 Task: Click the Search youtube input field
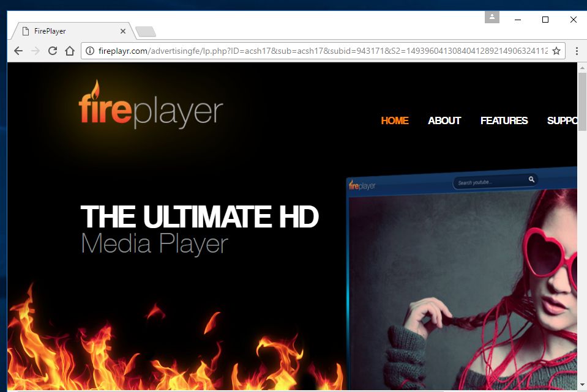[x=484, y=181]
